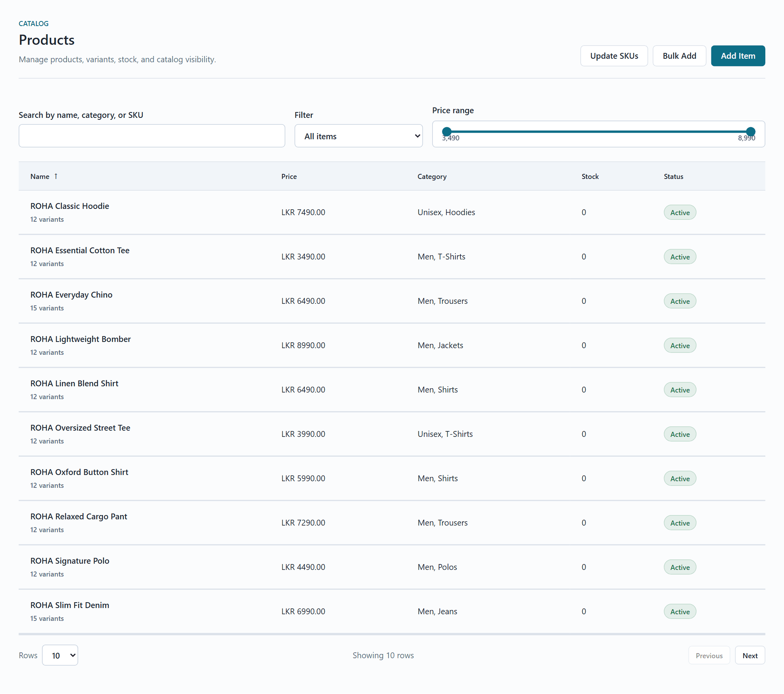Image resolution: width=784 pixels, height=694 pixels.
Task: Click the maximum price slider handle
Action: (751, 131)
